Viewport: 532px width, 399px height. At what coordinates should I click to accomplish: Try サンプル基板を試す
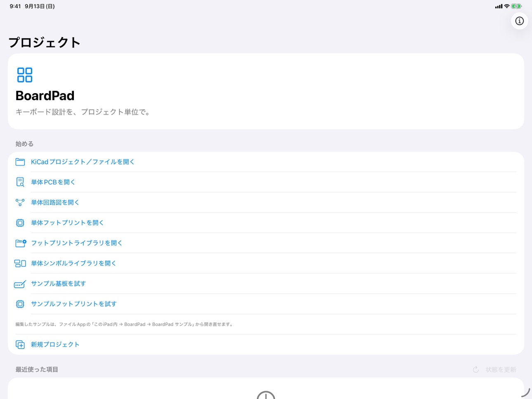(x=266, y=284)
